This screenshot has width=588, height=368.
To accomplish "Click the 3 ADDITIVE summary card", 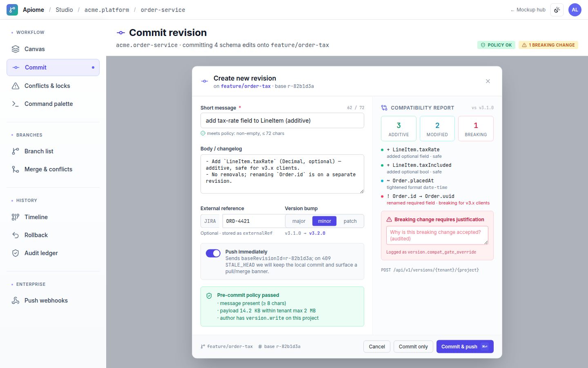I will pyautogui.click(x=399, y=129).
